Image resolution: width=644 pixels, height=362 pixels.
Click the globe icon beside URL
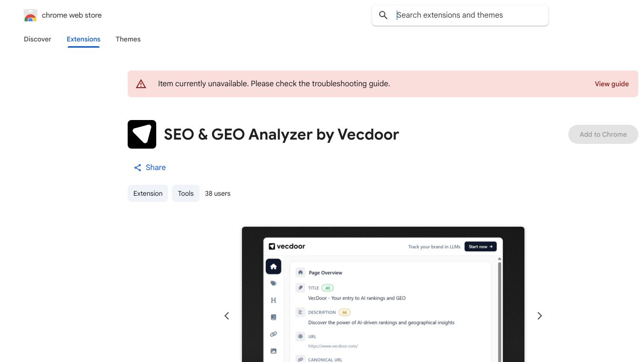click(301, 336)
